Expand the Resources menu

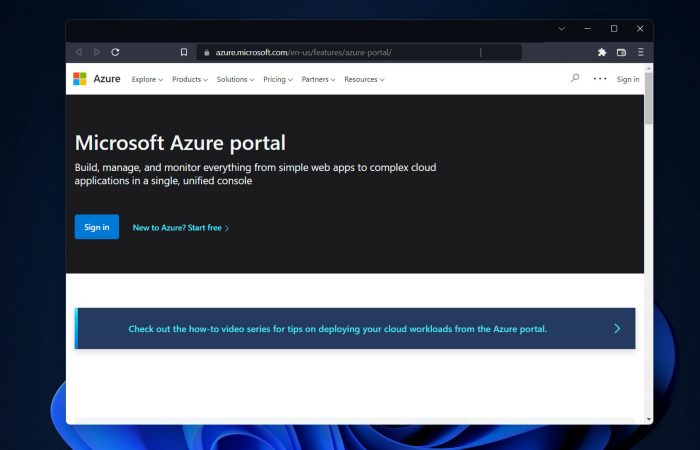click(364, 79)
